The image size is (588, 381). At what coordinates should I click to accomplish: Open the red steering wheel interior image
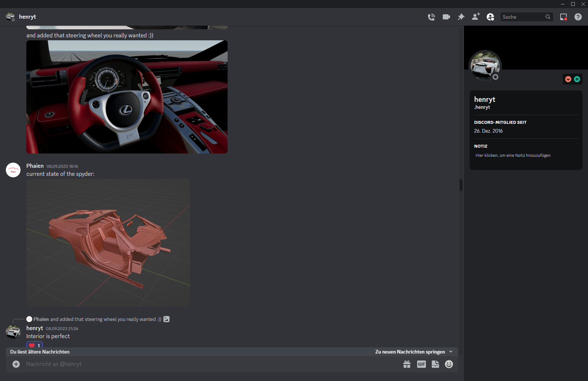(x=127, y=97)
